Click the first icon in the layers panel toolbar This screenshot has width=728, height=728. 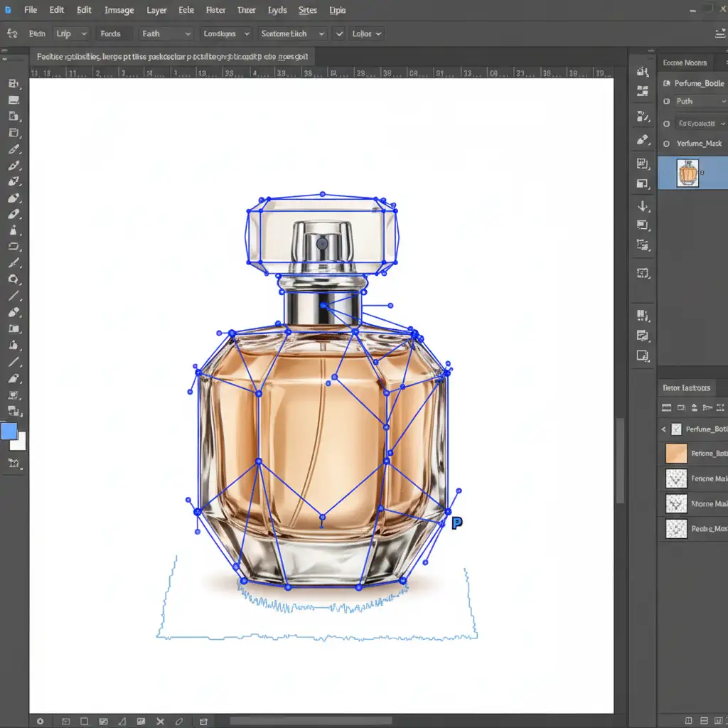tap(666, 407)
